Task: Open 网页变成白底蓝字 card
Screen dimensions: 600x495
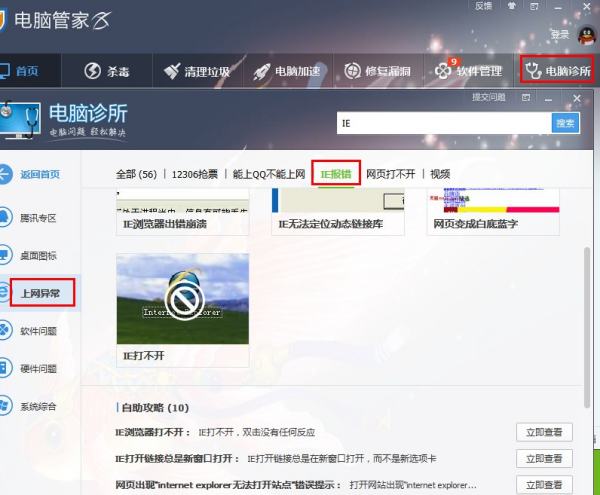Action: point(493,212)
